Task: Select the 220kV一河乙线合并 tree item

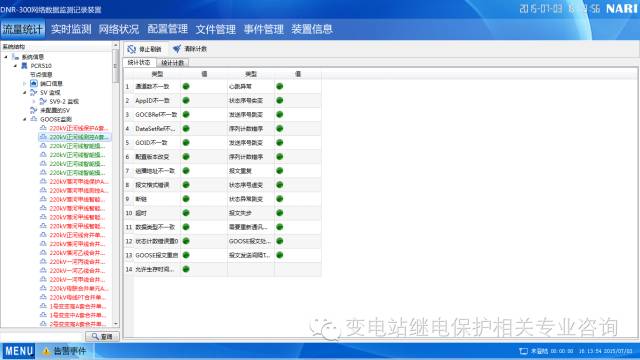Action: (78, 271)
